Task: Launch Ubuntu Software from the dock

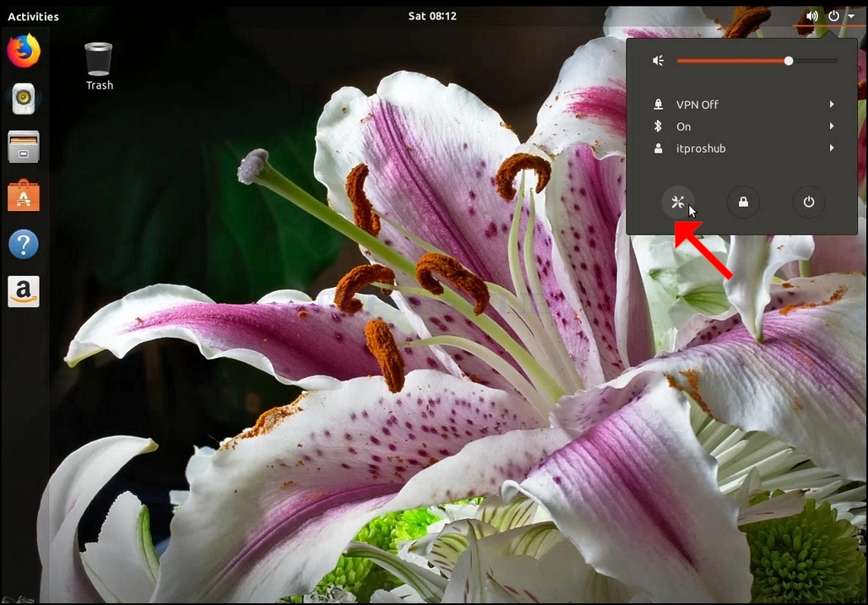Action: point(24,195)
